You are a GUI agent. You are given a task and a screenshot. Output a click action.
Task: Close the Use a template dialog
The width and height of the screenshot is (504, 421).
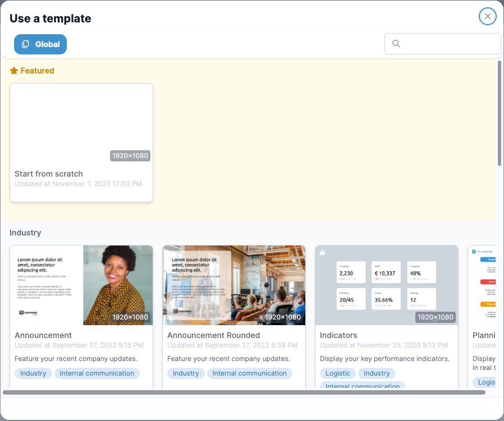pos(487,16)
